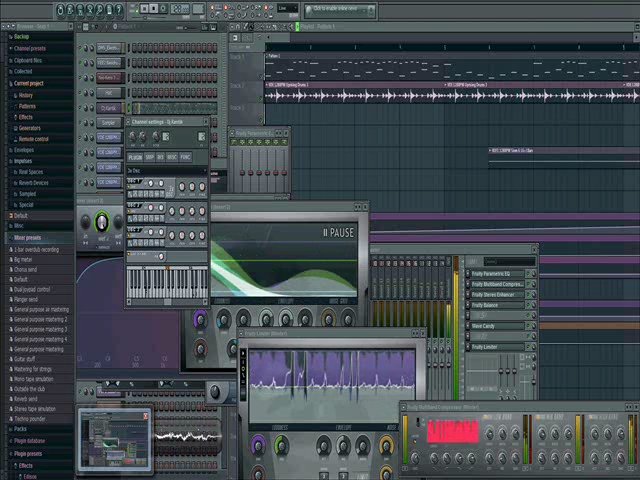Open Fruity Balance slot options arrow
Image resolution: width=640 pixels, height=480 pixels.
tap(468, 305)
